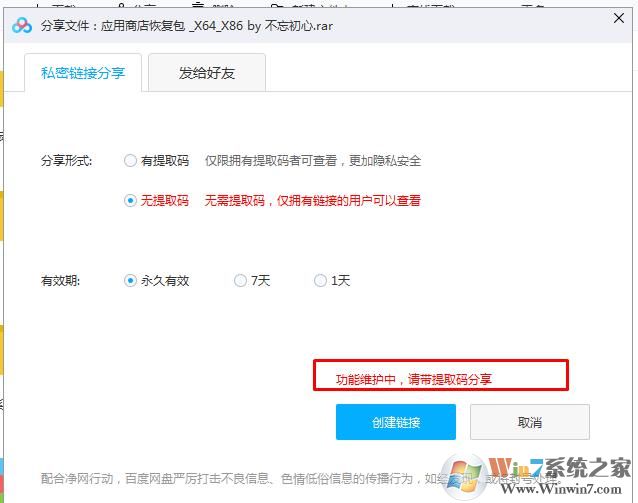Viewport: 638px width, 503px height.
Task: Click the 功能维护中，请带提取码分享 warning text
Action: tap(413, 379)
